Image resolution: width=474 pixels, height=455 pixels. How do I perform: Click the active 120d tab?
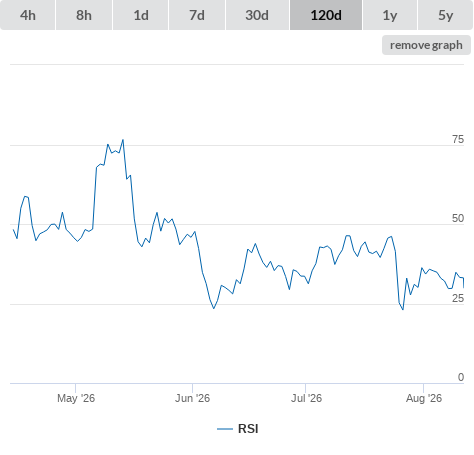tap(326, 15)
